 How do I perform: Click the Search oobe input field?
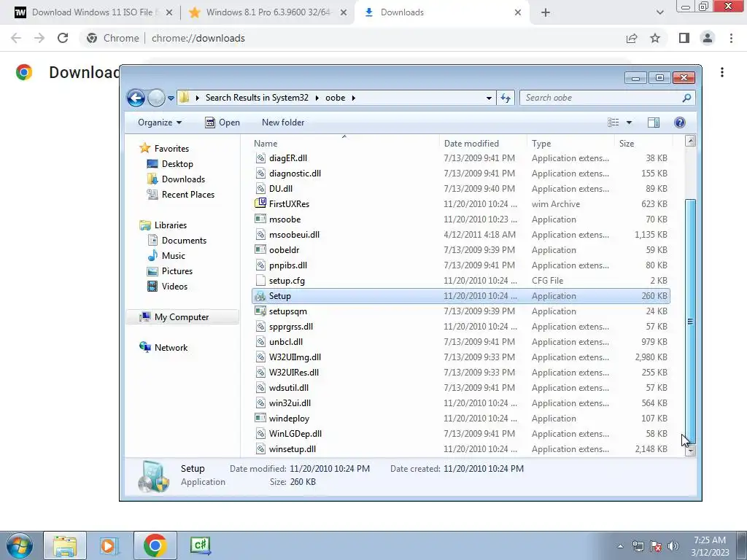[x=600, y=98]
